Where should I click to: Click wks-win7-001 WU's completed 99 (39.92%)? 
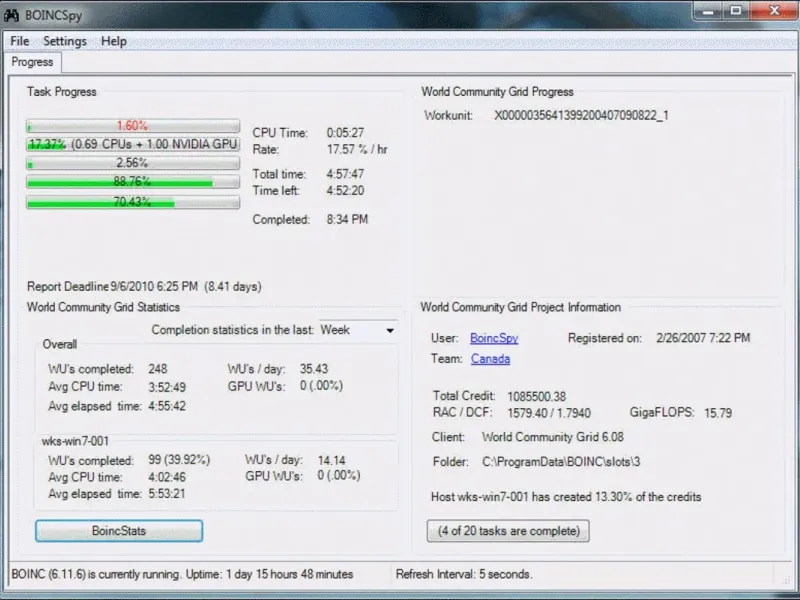tap(179, 460)
